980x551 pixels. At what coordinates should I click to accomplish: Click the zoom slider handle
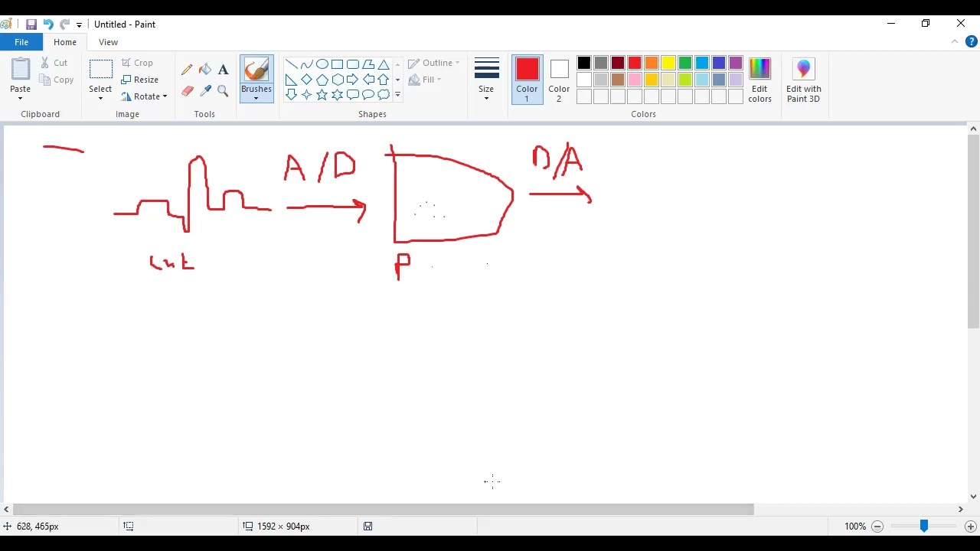point(924,526)
